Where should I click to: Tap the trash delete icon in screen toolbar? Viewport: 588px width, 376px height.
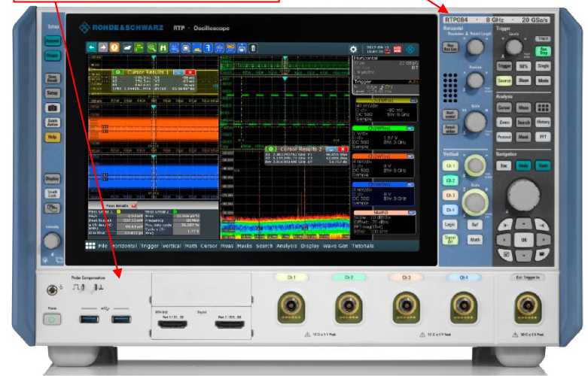pos(253,48)
